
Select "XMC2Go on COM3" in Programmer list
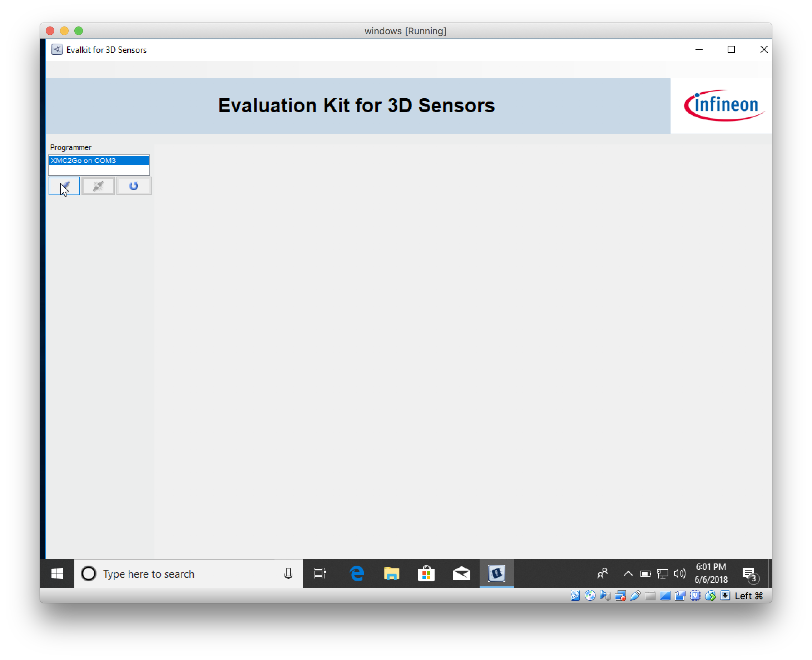99,161
